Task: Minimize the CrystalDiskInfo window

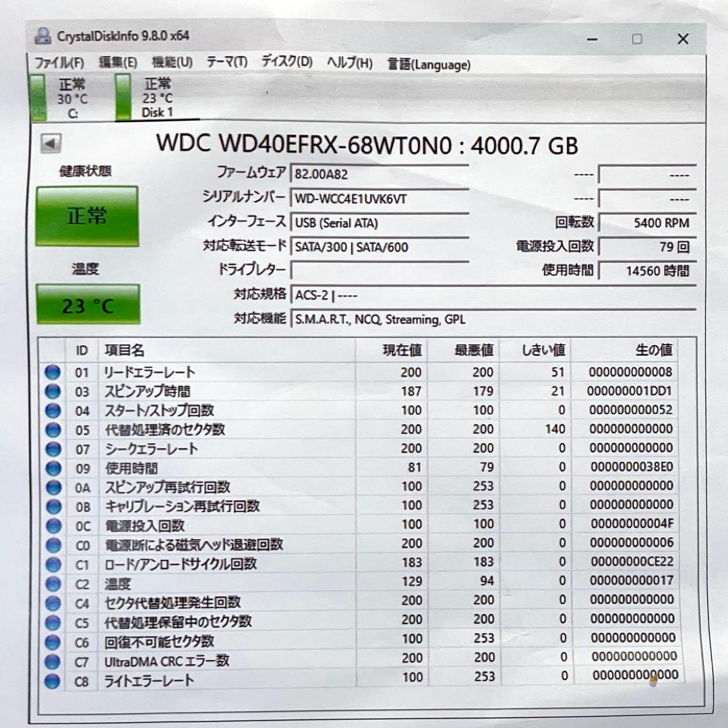Action: tap(593, 40)
